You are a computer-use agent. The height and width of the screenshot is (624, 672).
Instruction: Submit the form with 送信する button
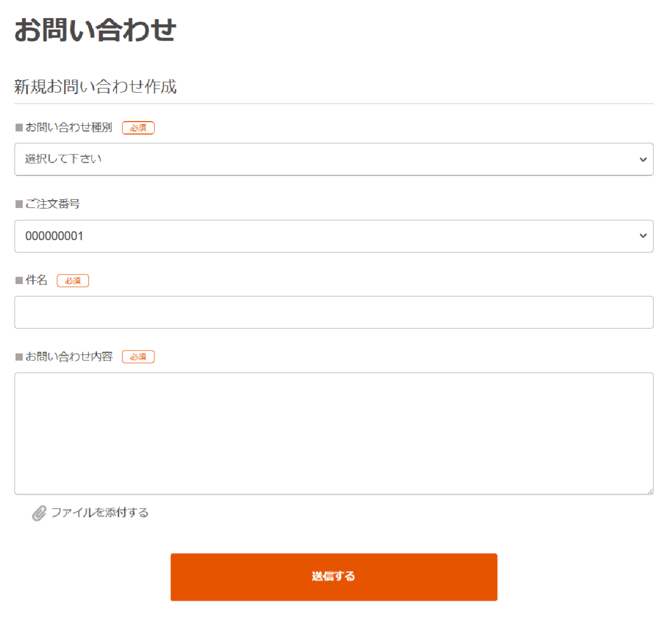click(x=334, y=577)
